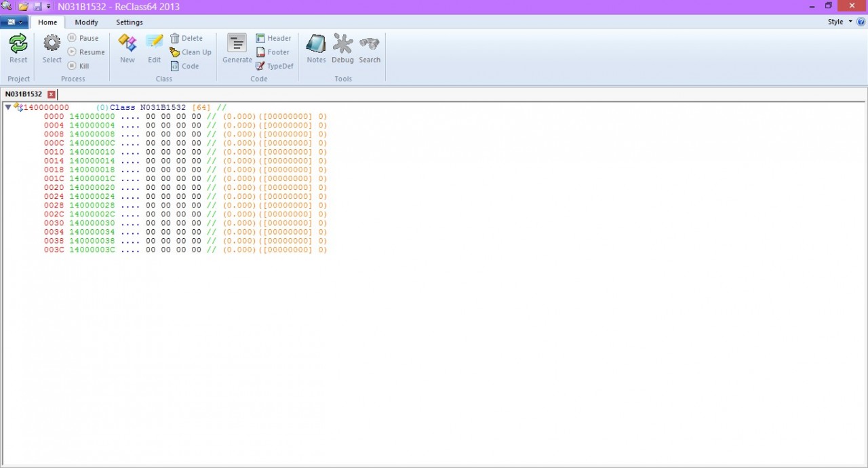Open the blue application menu button
868x468 pixels.
[x=14, y=22]
